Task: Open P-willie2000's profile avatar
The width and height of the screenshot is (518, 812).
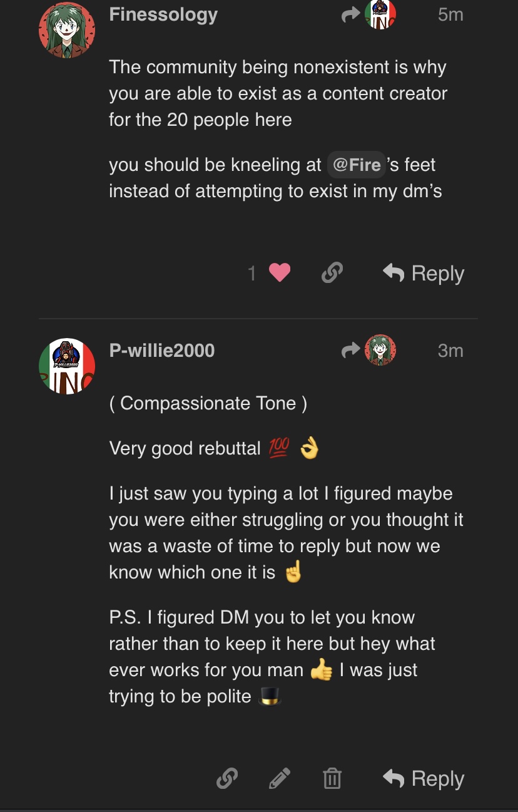Action: tap(67, 366)
